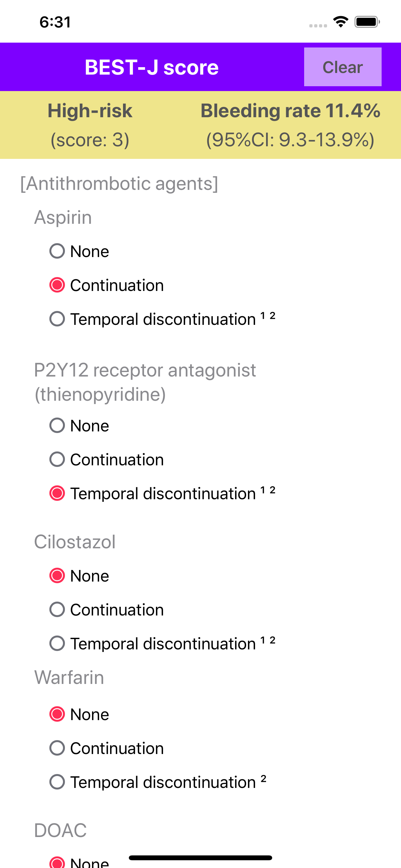Screen dimensions: 401x868
Task: Tap the battery status icon
Action: click(367, 22)
